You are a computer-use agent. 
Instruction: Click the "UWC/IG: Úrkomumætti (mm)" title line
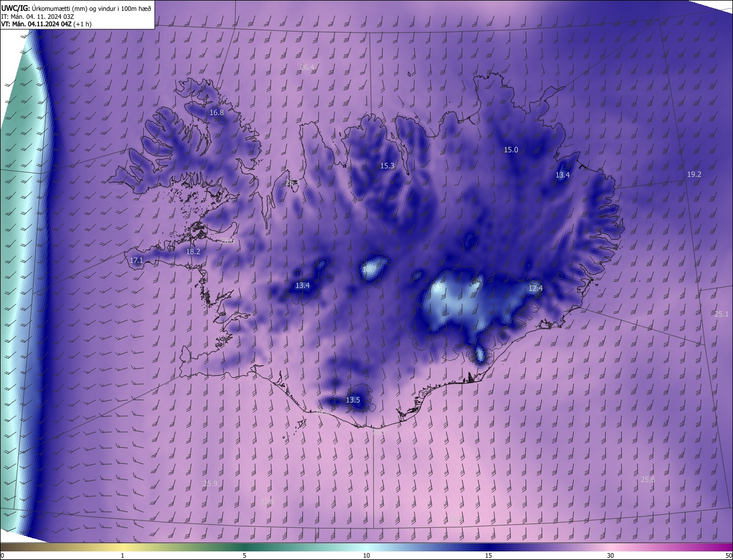(77, 8)
